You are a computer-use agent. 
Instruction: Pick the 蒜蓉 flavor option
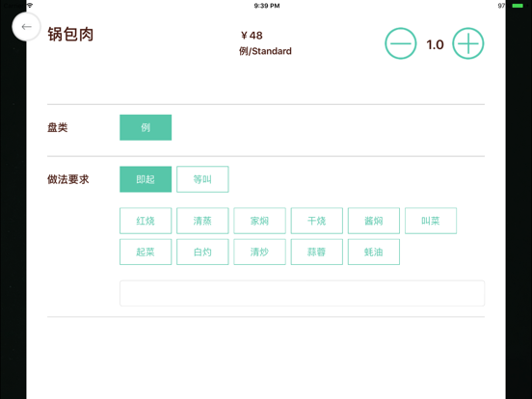click(316, 252)
